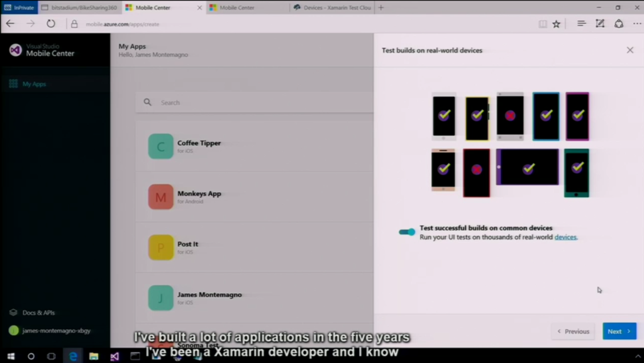Open Edge from the taskbar
This screenshot has height=363, width=644.
73,356
